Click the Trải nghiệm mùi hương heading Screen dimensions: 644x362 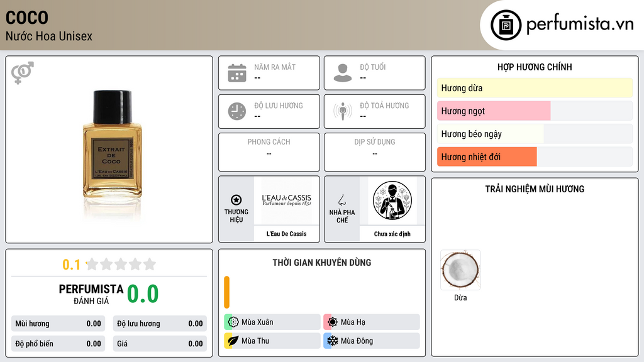tap(535, 189)
